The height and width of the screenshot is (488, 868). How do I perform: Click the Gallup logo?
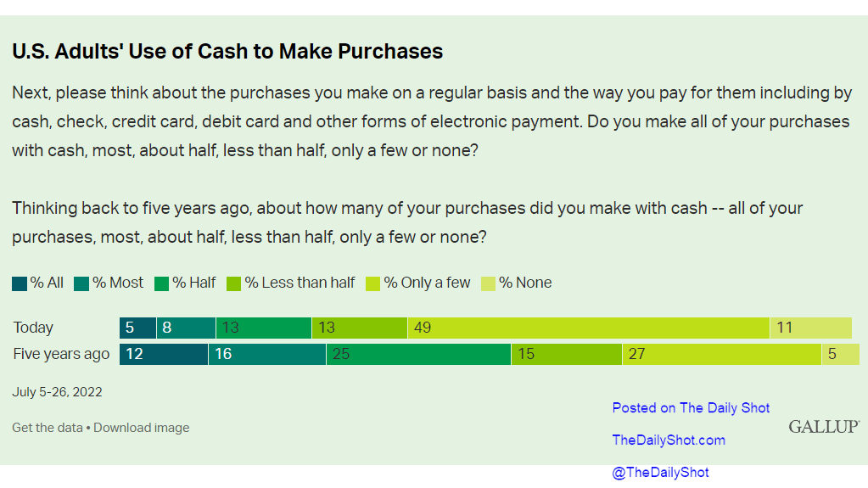click(x=824, y=427)
